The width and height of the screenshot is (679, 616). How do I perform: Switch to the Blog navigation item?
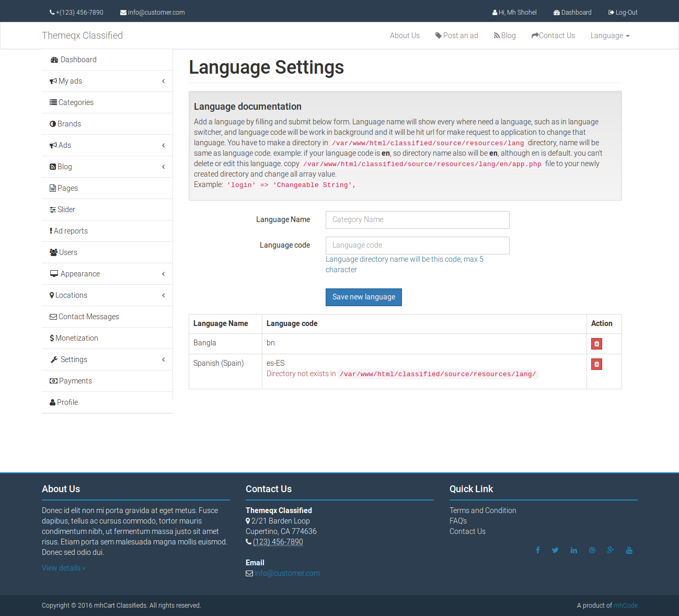pos(504,35)
